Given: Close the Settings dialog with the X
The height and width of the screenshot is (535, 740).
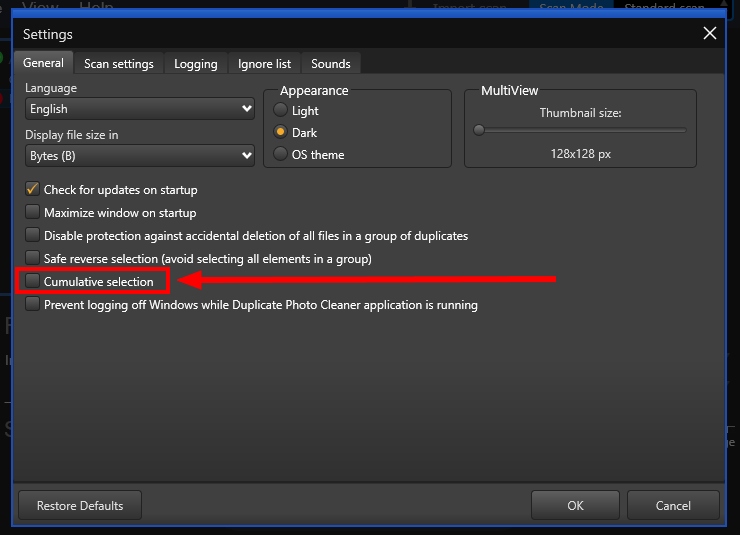Looking at the screenshot, I should pyautogui.click(x=710, y=33).
